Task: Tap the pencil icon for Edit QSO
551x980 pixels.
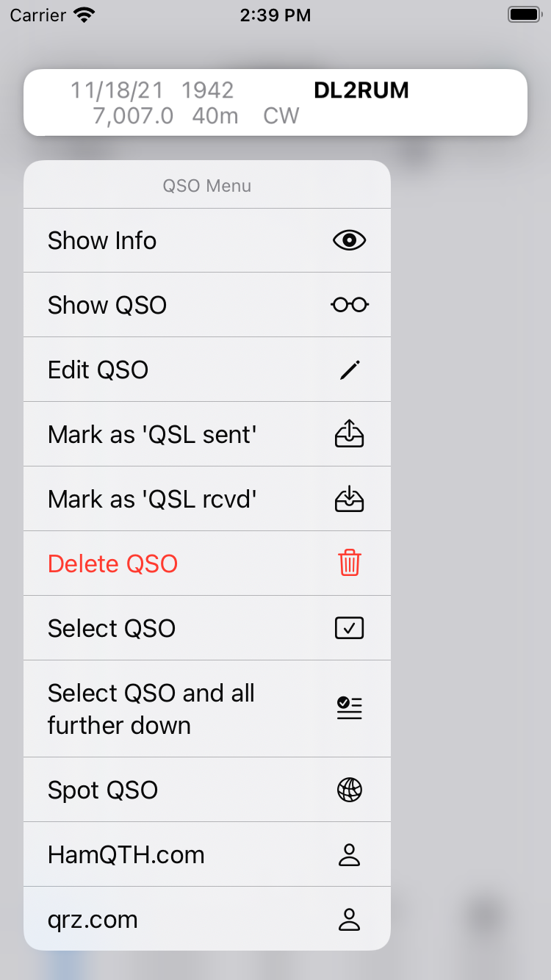Action: click(349, 370)
